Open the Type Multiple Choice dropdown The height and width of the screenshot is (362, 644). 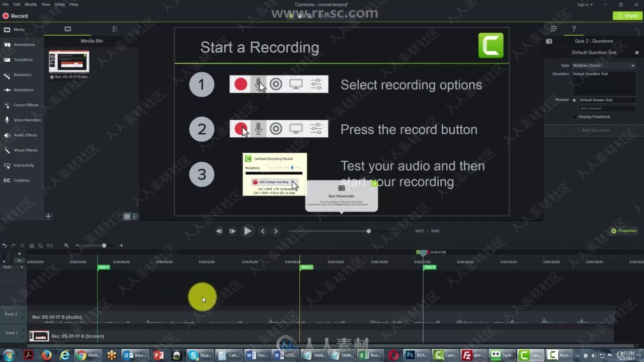click(604, 66)
